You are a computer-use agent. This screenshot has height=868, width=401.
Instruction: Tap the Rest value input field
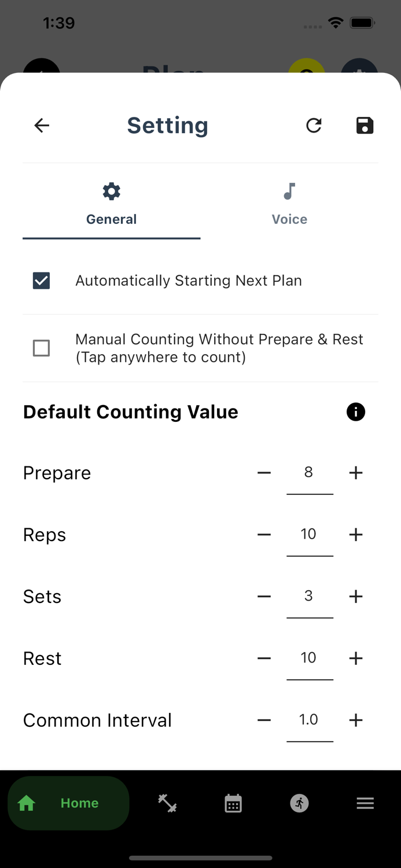(310, 658)
